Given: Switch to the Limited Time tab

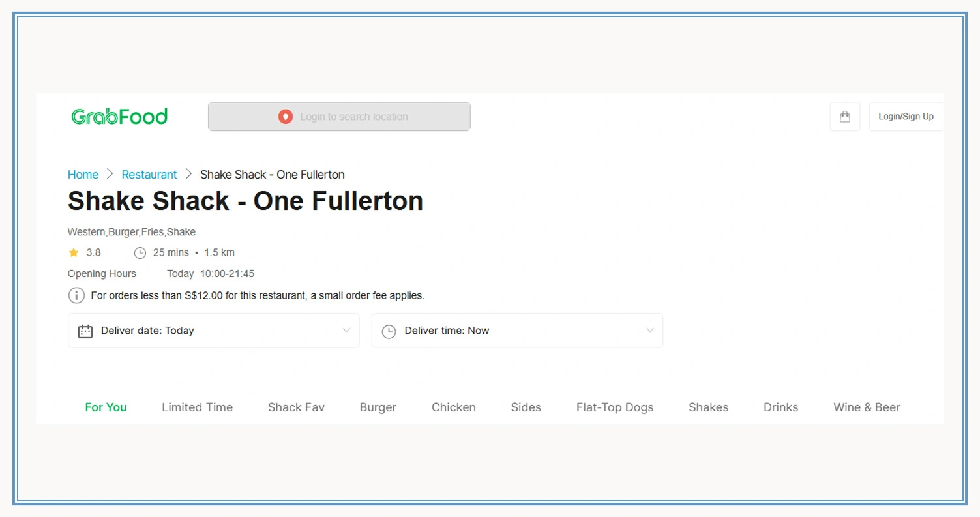Looking at the screenshot, I should (x=197, y=407).
